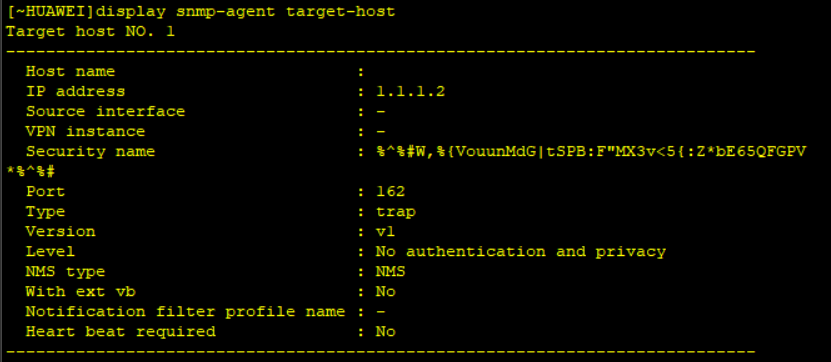
Task: Click the Target host NO. 1 line
Action: coord(90,31)
